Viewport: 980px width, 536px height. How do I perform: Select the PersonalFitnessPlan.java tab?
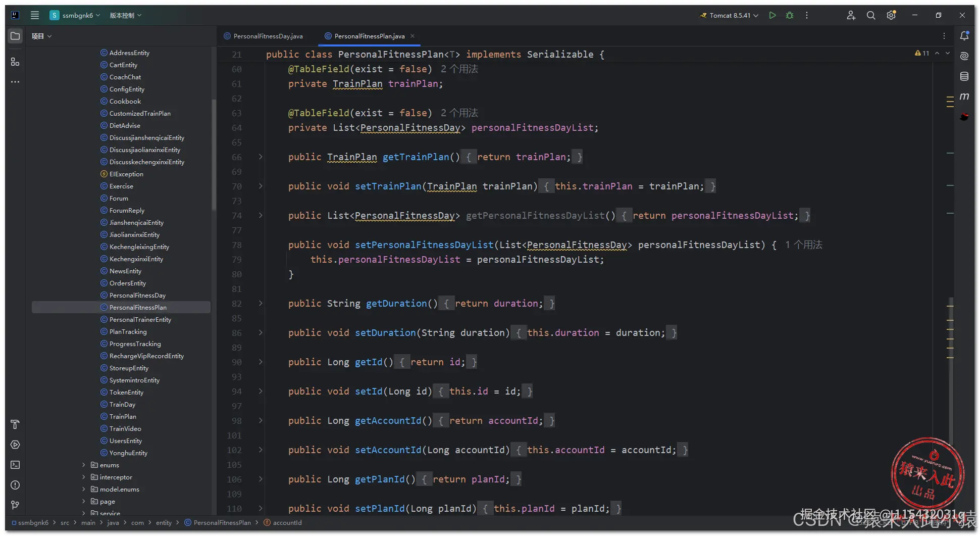(369, 36)
